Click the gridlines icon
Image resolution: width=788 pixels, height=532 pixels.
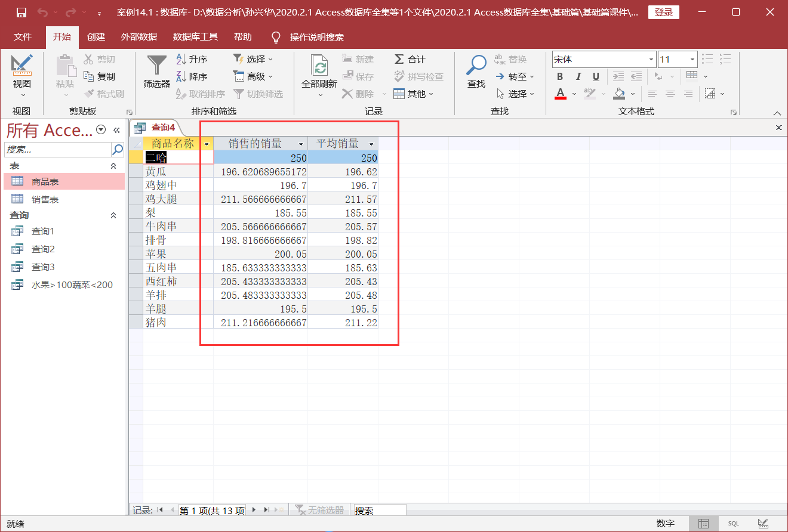pos(692,75)
